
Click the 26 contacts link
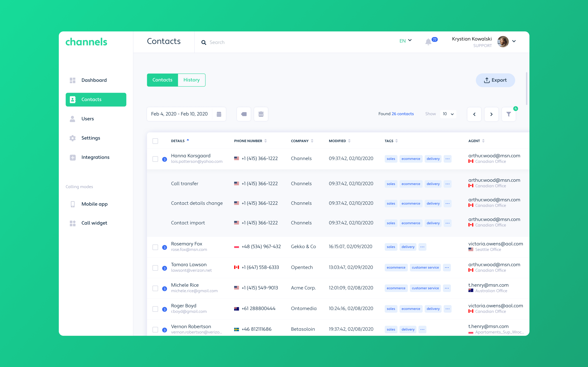pos(402,114)
